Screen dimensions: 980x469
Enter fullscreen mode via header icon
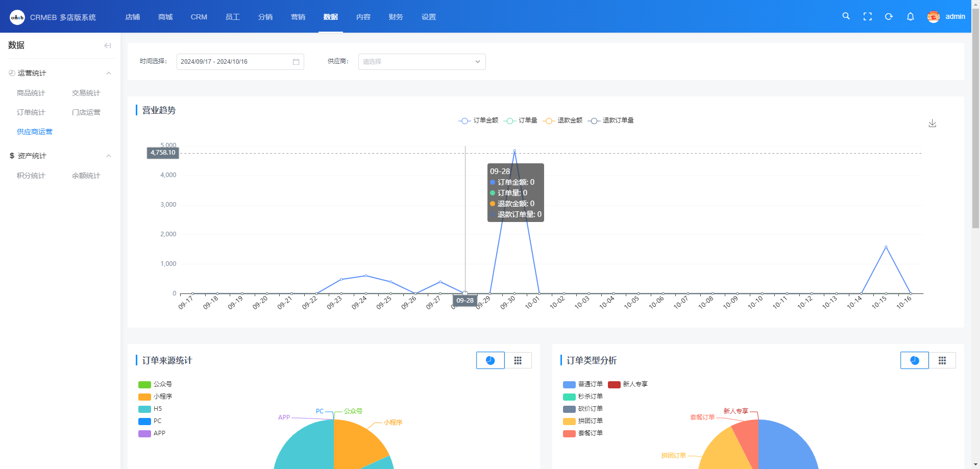pos(867,16)
